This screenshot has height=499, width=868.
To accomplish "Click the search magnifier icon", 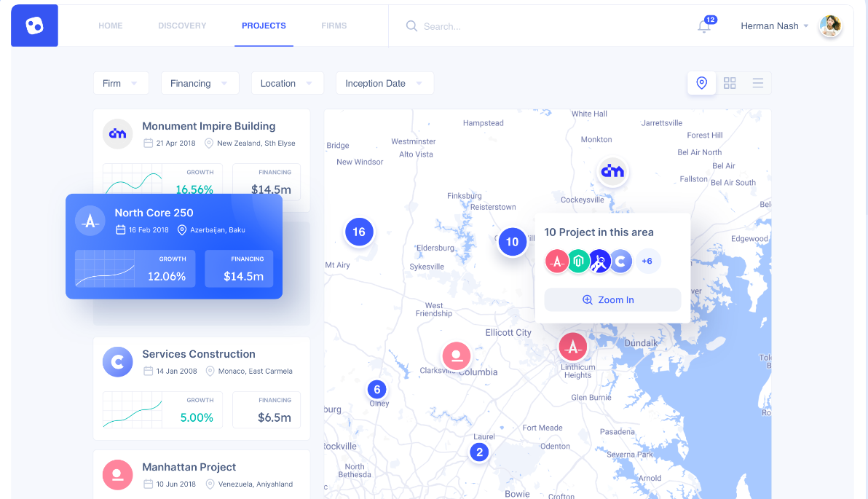I will (411, 26).
